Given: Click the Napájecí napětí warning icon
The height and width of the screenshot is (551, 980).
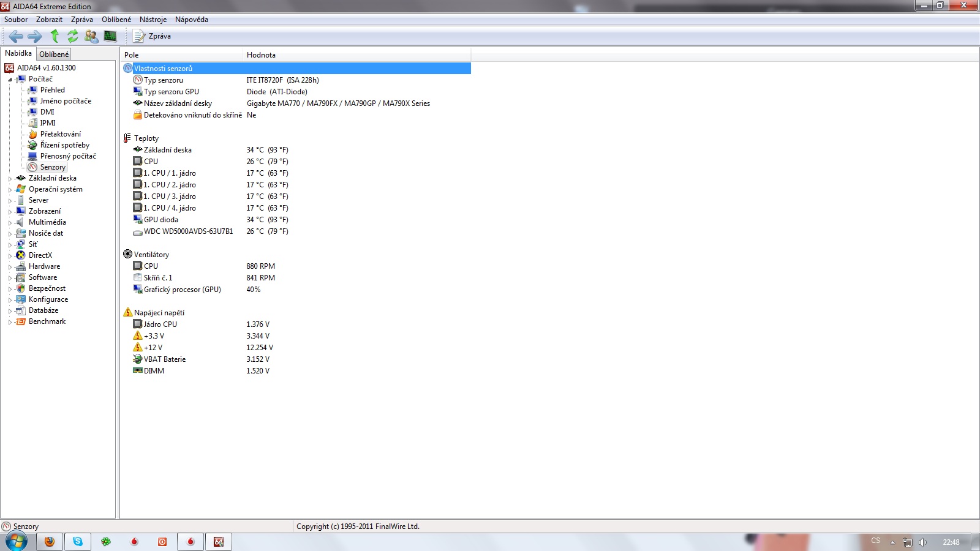Looking at the screenshot, I should pos(127,312).
